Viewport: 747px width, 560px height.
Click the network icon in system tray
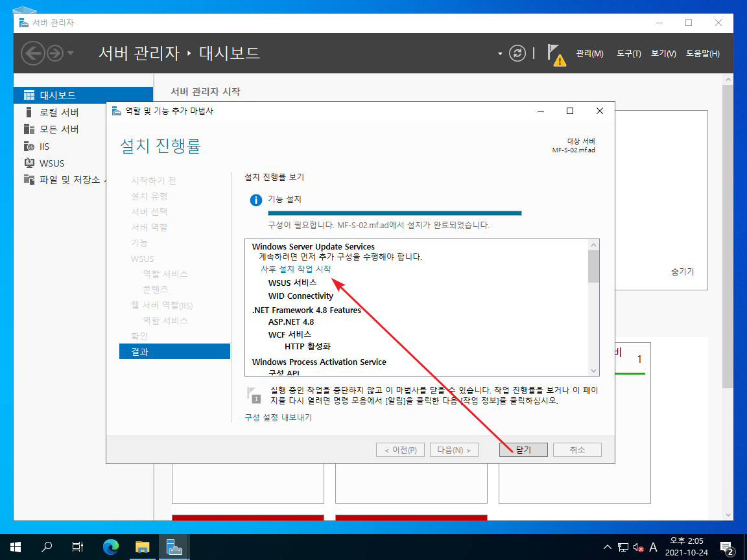pos(622,547)
